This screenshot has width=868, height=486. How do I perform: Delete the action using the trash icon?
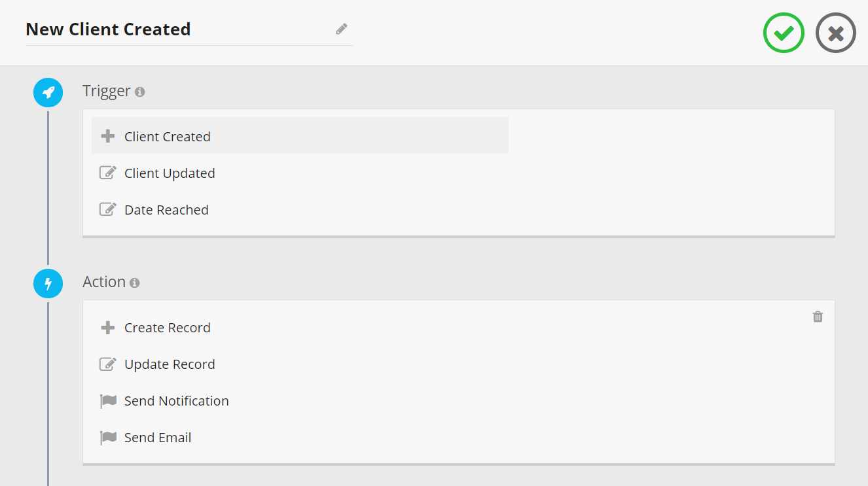818,317
